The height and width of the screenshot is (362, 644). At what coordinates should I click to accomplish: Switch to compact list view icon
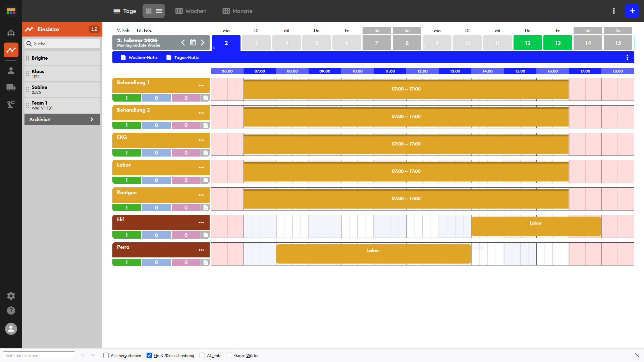[159, 11]
